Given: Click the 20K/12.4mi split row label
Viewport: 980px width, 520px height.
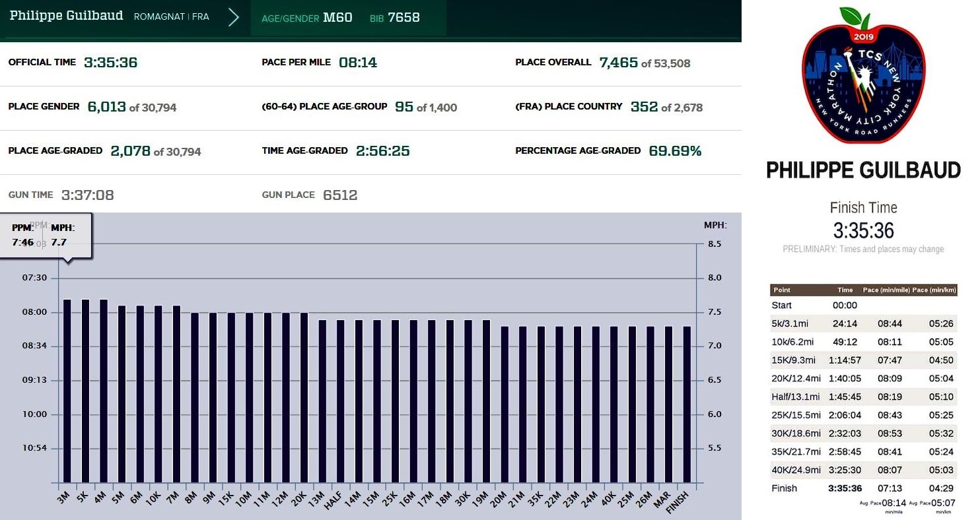Looking at the screenshot, I should click(796, 379).
